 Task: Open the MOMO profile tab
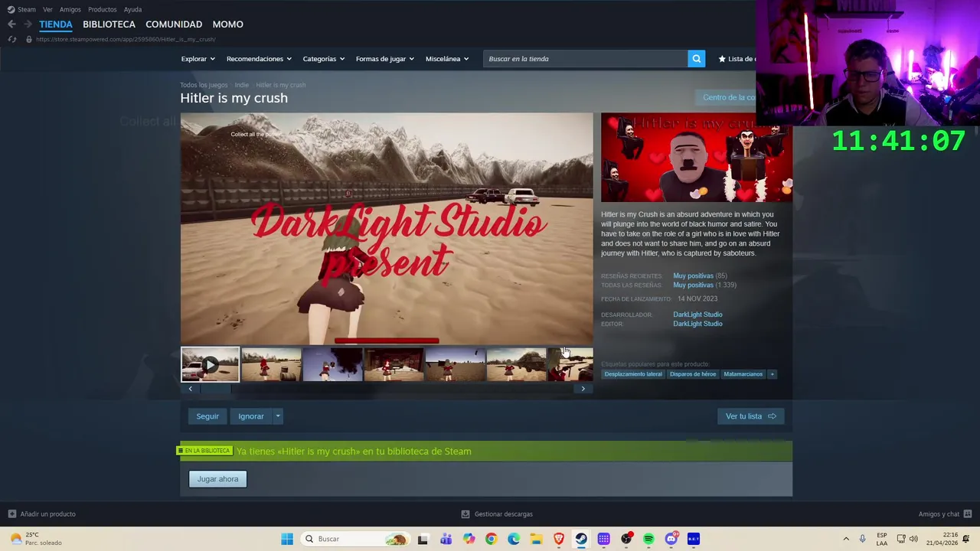(227, 24)
